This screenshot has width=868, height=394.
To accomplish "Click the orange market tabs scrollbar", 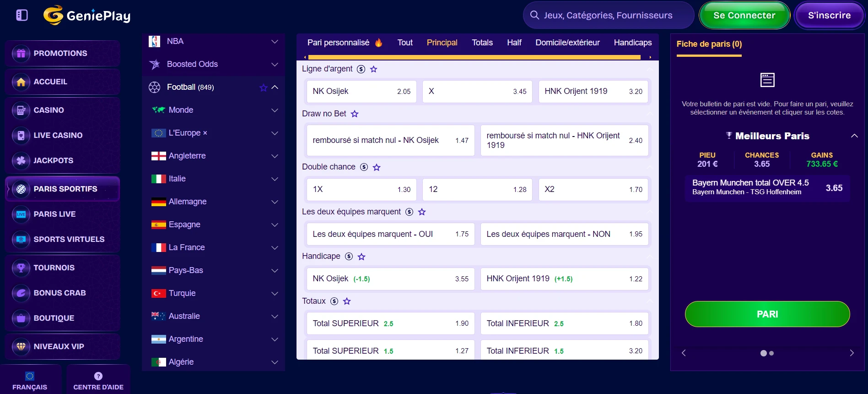I will 474,57.
